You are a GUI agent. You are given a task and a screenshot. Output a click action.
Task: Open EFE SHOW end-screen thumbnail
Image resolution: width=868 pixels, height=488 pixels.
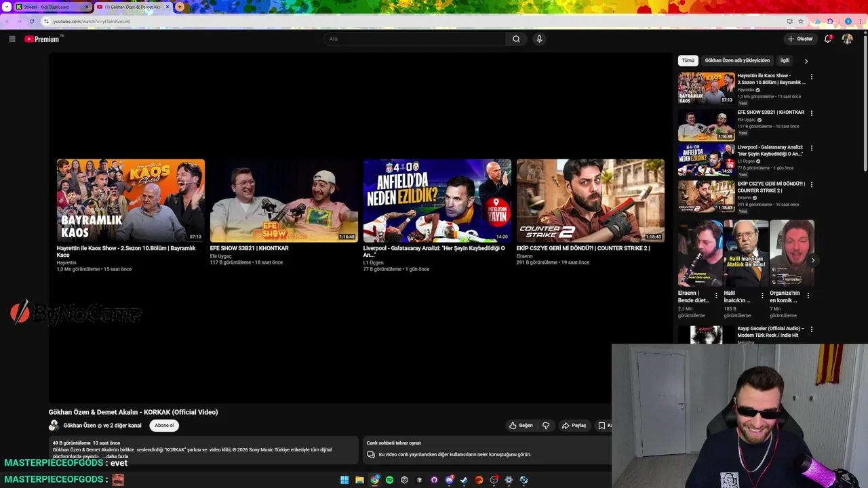point(284,201)
